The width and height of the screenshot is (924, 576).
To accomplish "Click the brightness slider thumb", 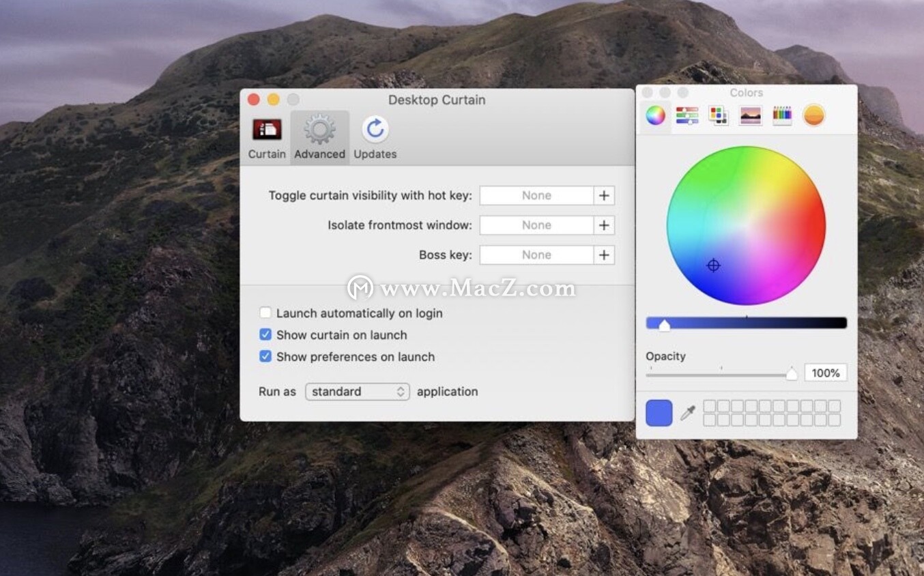I will tap(664, 325).
